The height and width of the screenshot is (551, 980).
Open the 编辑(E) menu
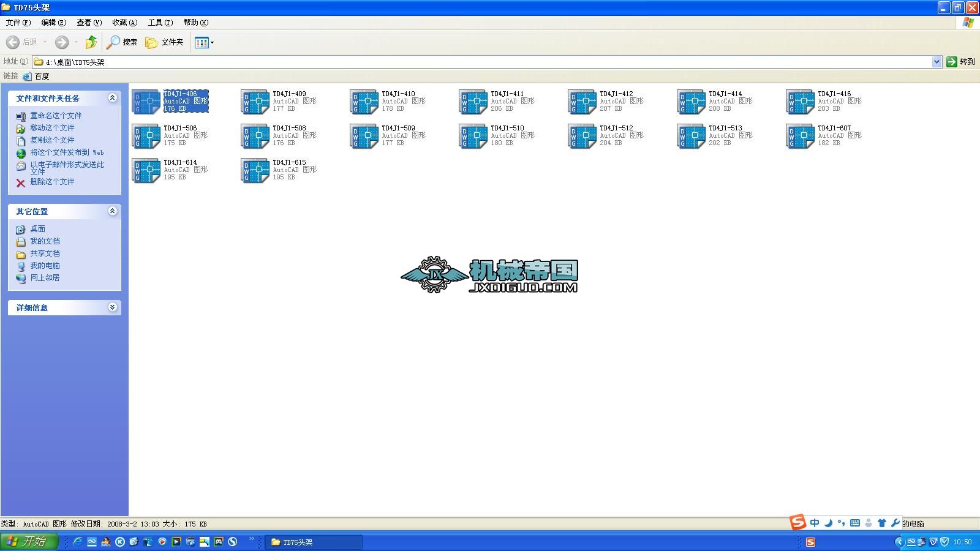(54, 23)
